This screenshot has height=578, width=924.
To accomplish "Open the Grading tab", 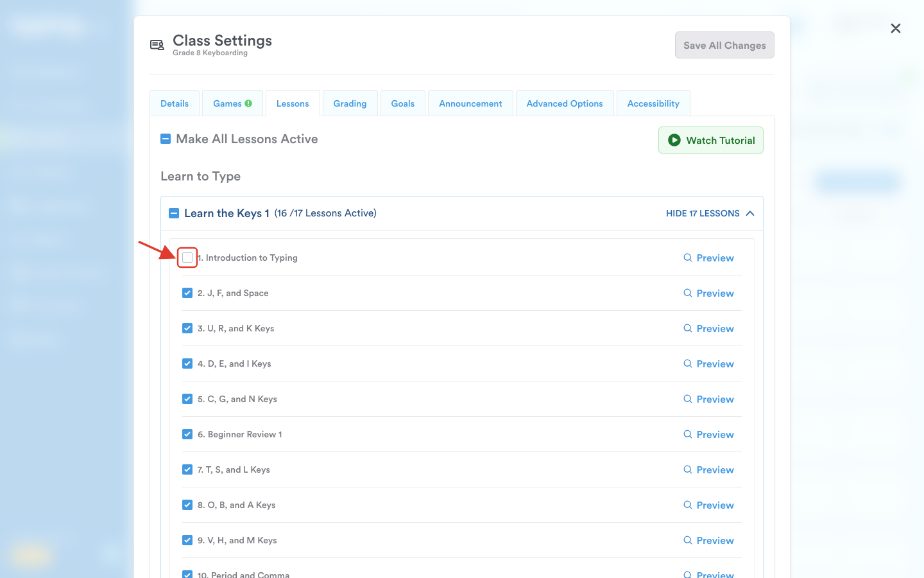I will click(x=350, y=103).
